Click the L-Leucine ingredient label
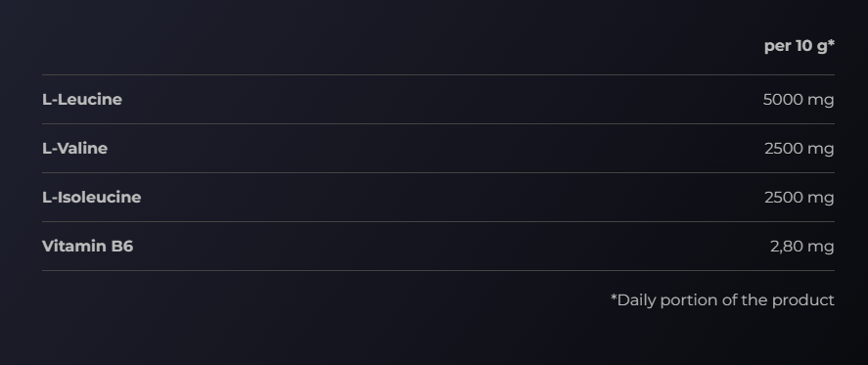The image size is (868, 365). [x=82, y=100]
